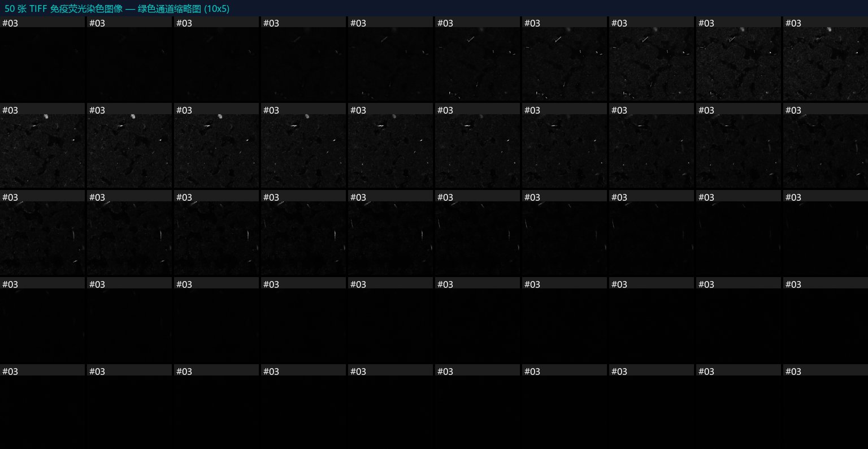Screen dimensions: 868x449
Task: Open the second thumbnail in the second row
Action: point(129,146)
